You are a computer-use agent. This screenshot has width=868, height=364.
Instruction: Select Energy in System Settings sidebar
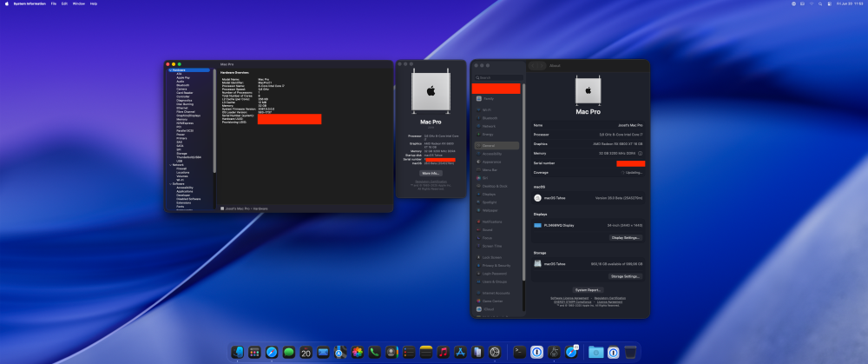coord(488,134)
